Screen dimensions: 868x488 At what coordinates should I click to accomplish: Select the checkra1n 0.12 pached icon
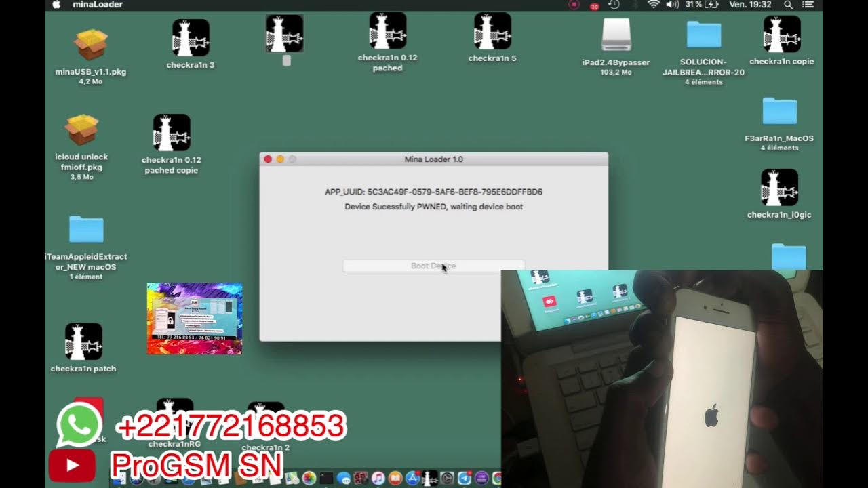tap(388, 30)
